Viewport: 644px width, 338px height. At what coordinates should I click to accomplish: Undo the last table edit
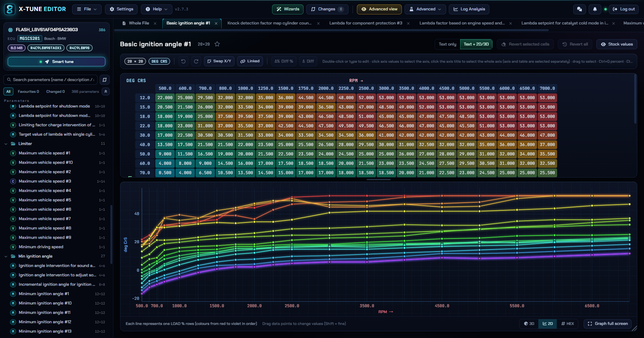(x=183, y=61)
